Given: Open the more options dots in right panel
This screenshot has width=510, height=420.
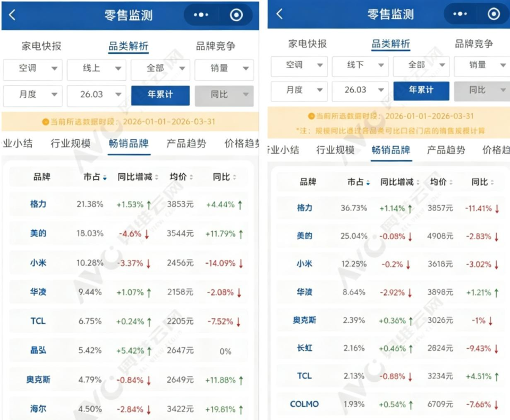Looking at the screenshot, I should 460,14.
